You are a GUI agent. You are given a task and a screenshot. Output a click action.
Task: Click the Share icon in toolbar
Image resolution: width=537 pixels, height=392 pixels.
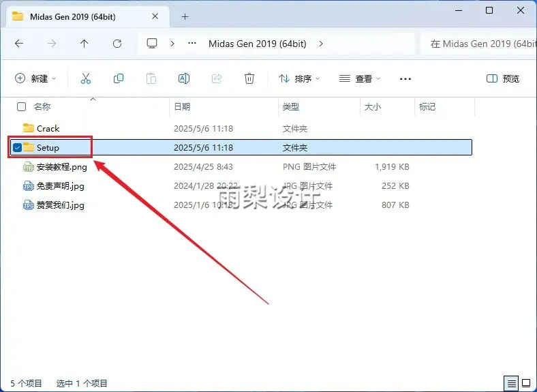pos(217,78)
